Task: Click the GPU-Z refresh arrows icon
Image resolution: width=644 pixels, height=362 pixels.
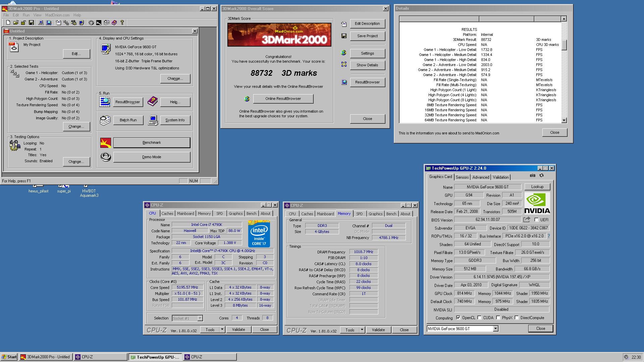Action: [x=541, y=176]
